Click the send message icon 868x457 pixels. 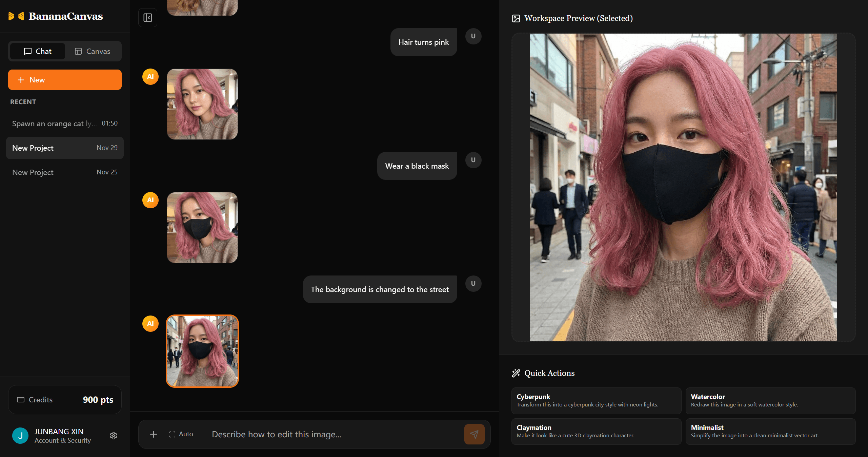[474, 434]
